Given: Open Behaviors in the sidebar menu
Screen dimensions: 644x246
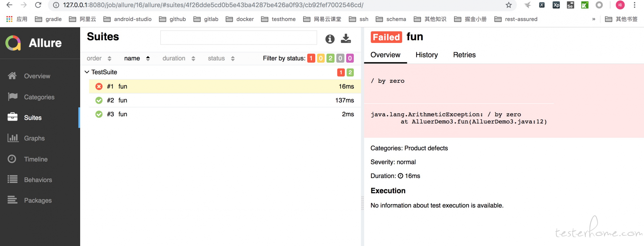Looking at the screenshot, I should (x=40, y=180).
